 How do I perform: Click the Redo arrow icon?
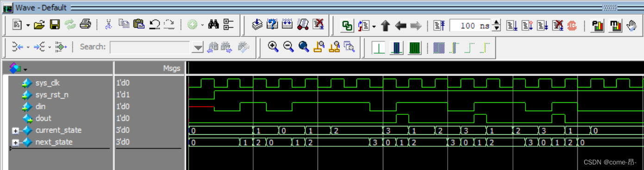(x=169, y=25)
